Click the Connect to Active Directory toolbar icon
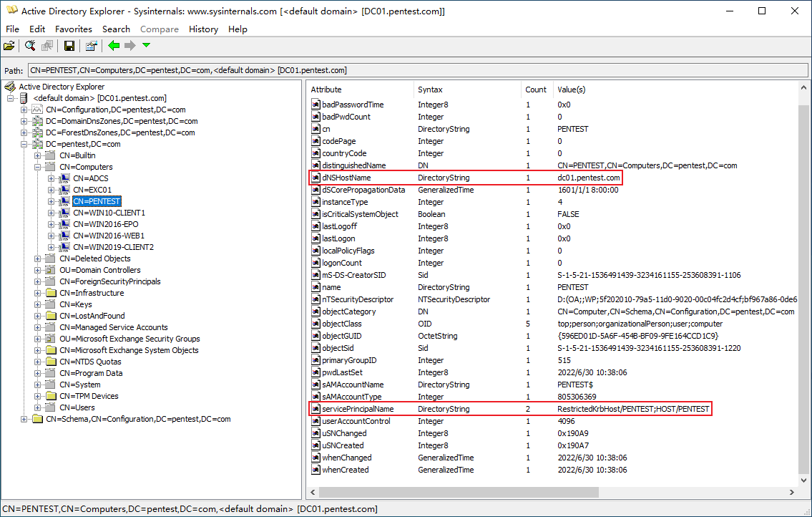The height and width of the screenshot is (517, 812). [x=9, y=46]
